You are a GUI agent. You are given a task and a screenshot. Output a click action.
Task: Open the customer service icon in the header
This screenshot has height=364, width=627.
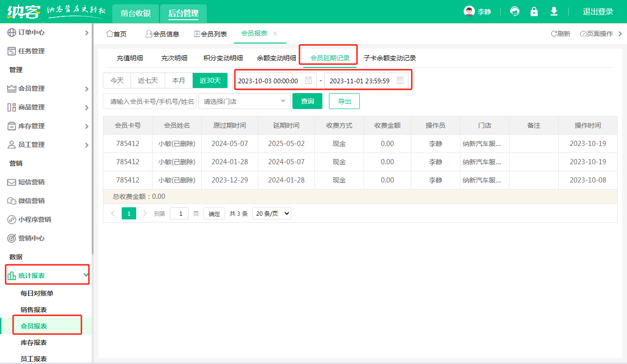click(514, 11)
